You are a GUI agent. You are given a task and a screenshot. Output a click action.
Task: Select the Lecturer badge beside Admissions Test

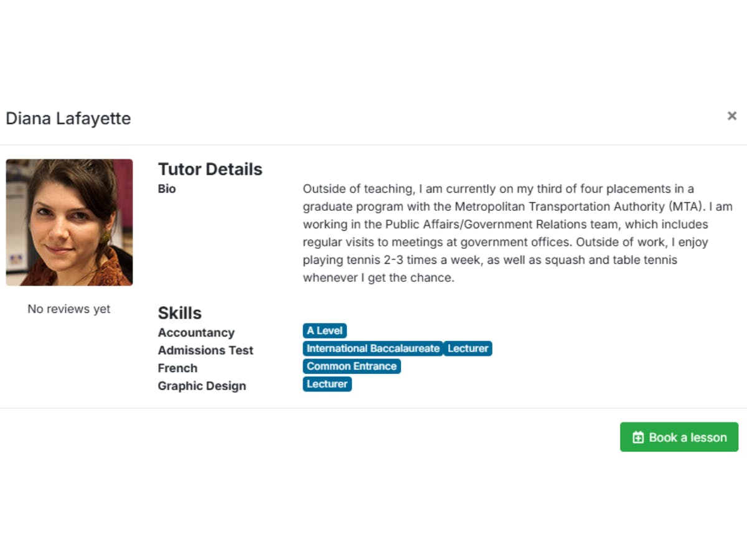(x=468, y=348)
